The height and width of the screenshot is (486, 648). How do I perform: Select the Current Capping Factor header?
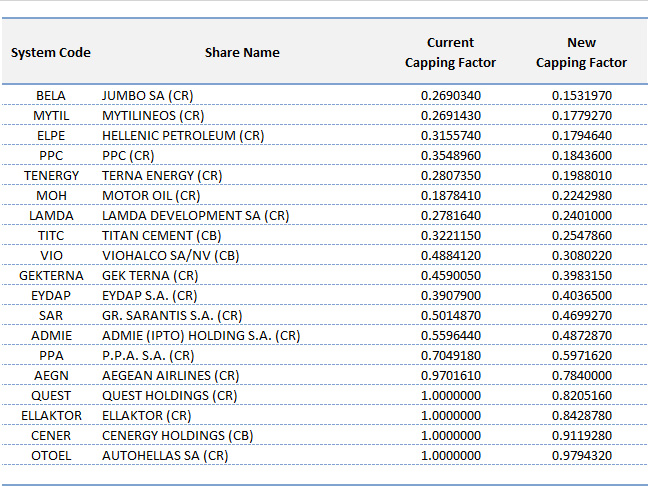(450, 52)
